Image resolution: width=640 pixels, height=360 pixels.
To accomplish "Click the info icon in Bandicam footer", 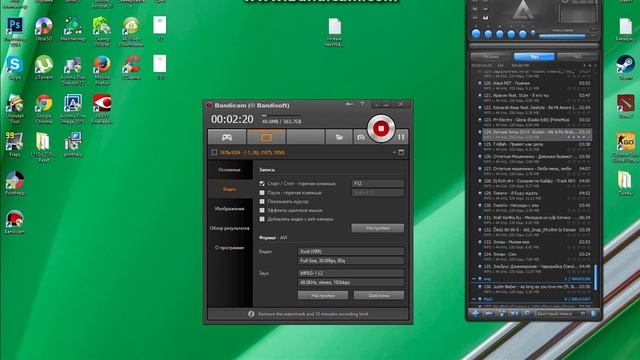I will point(251,314).
